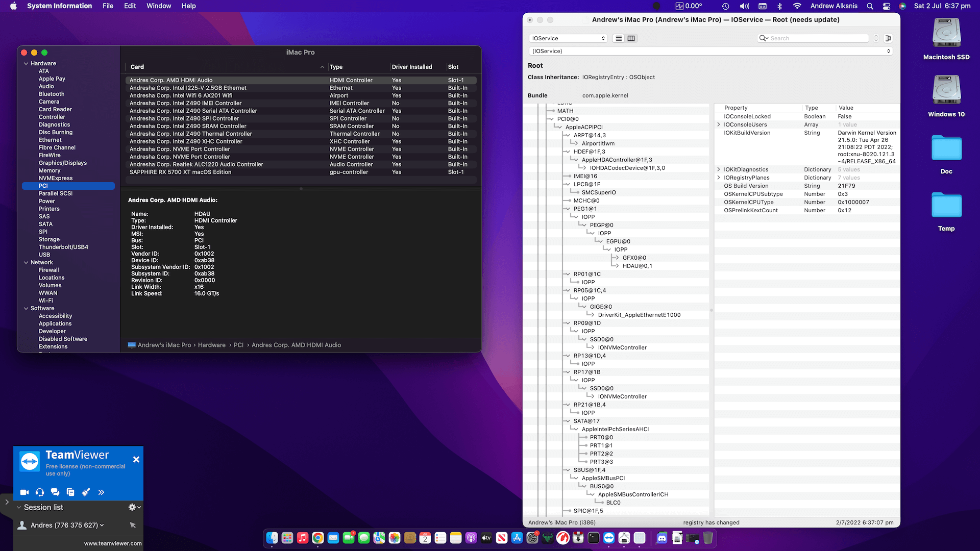Open the Window menu in menu bar
The width and height of the screenshot is (980, 551).
159,6
